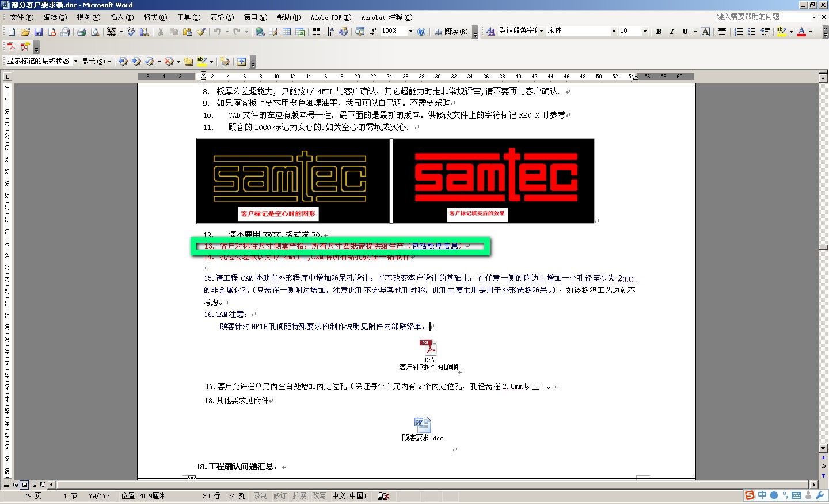Save the document with the floppy disk icon
Screen dimensions: 829x504
pyautogui.click(x=39, y=32)
